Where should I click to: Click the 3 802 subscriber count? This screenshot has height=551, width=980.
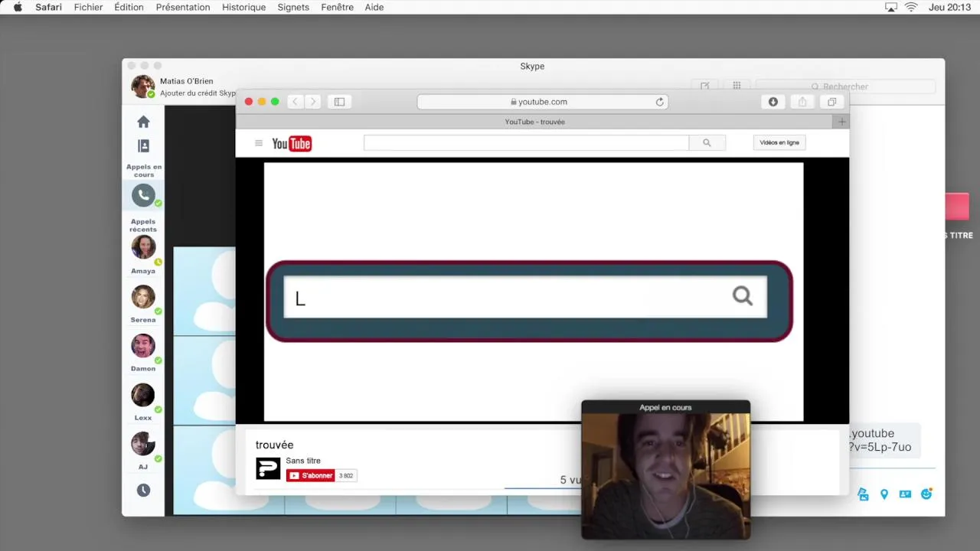(346, 475)
